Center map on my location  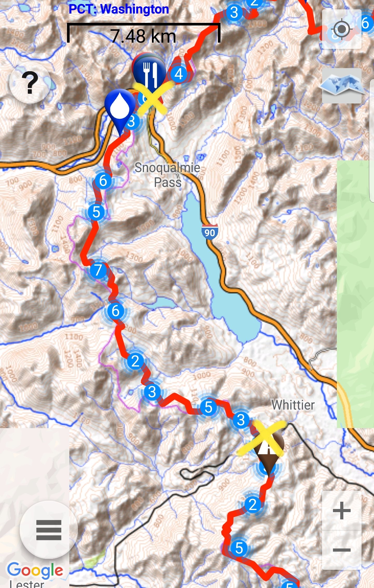[342, 29]
